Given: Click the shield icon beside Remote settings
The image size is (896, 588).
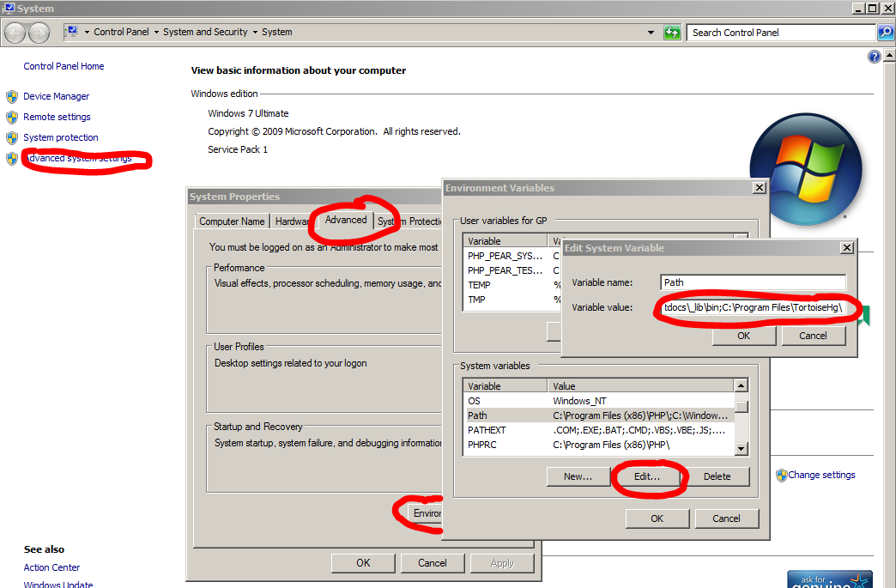Looking at the screenshot, I should click(12, 117).
